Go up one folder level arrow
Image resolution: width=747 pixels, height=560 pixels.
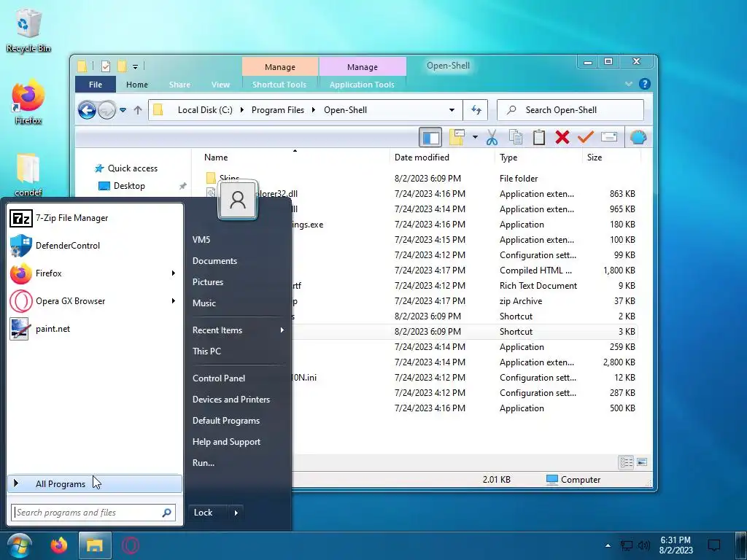click(x=138, y=111)
